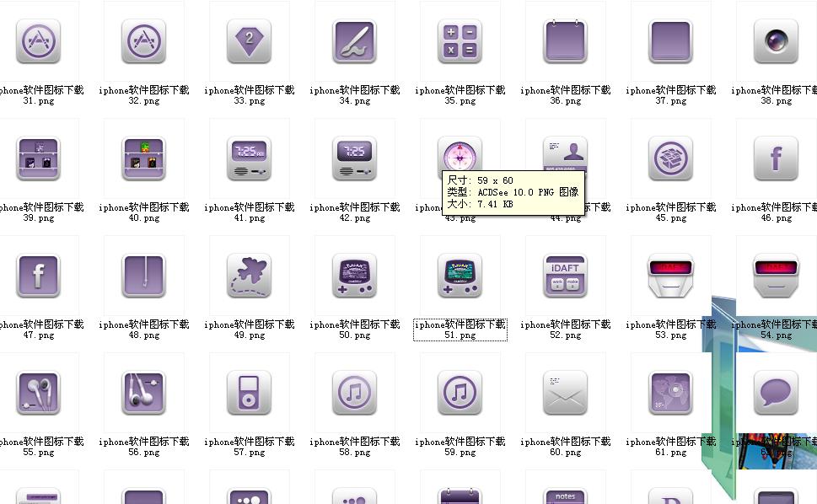Select the App Store icon thumbnail 32.png
817x504 pixels.
point(144,41)
